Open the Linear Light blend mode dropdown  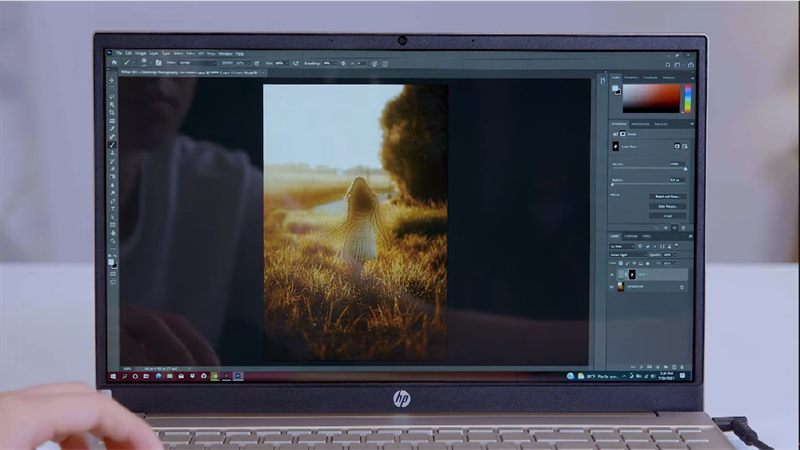click(628, 255)
